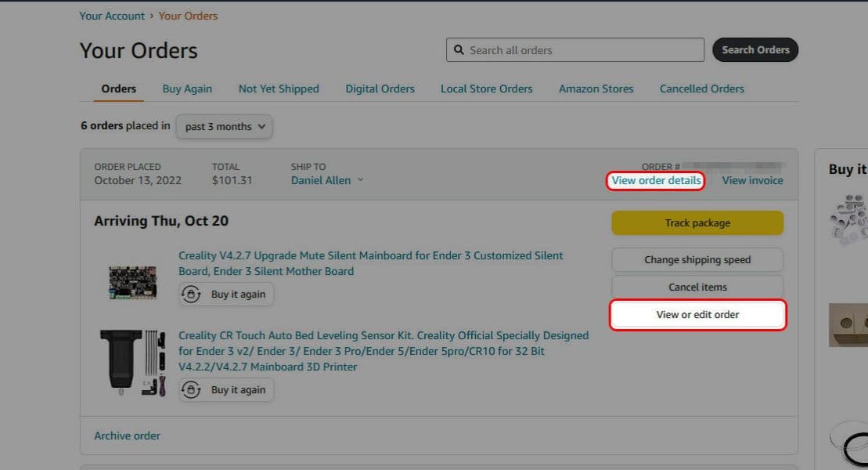Navigate back via Your Account breadcrumb

pos(112,15)
